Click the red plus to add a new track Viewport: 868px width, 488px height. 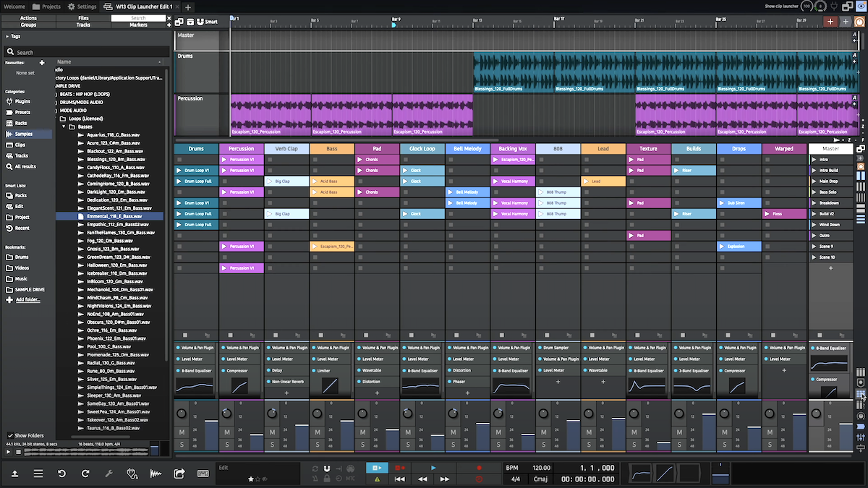(x=830, y=21)
